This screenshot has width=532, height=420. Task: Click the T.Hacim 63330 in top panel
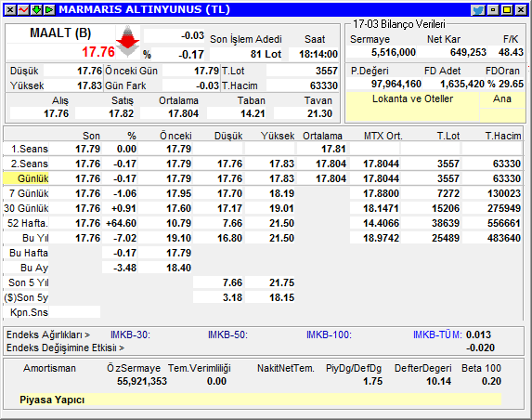click(x=324, y=85)
